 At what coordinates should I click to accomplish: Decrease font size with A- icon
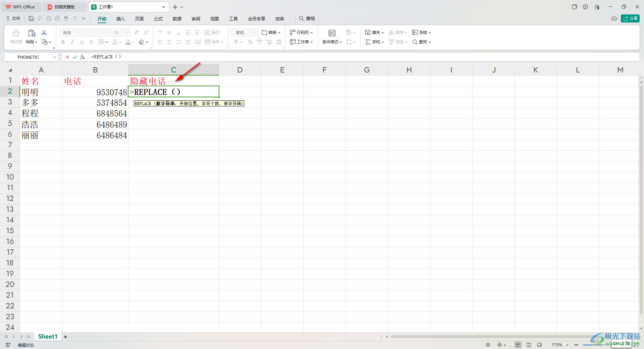pos(146,33)
